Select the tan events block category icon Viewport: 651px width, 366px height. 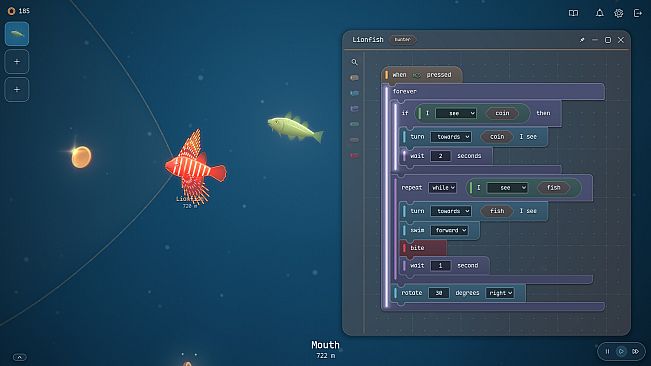[x=354, y=78]
